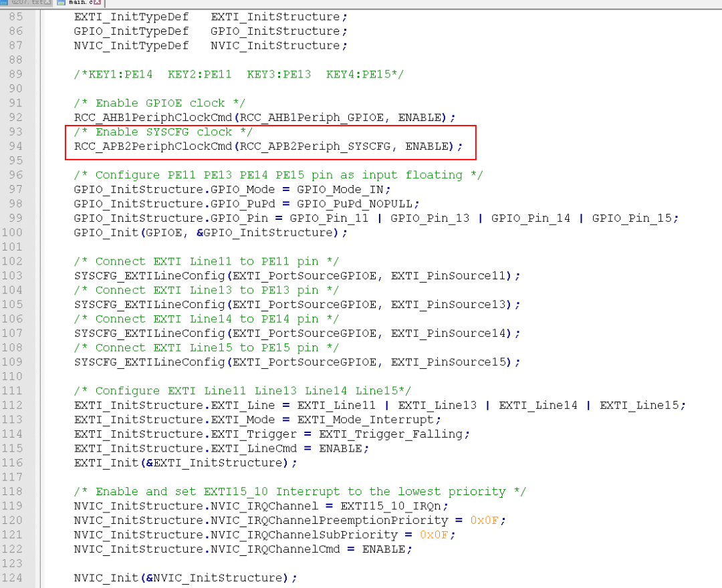722x588 pixels.
Task: Switch to the u207.txt tab
Action: [x=26, y=3]
